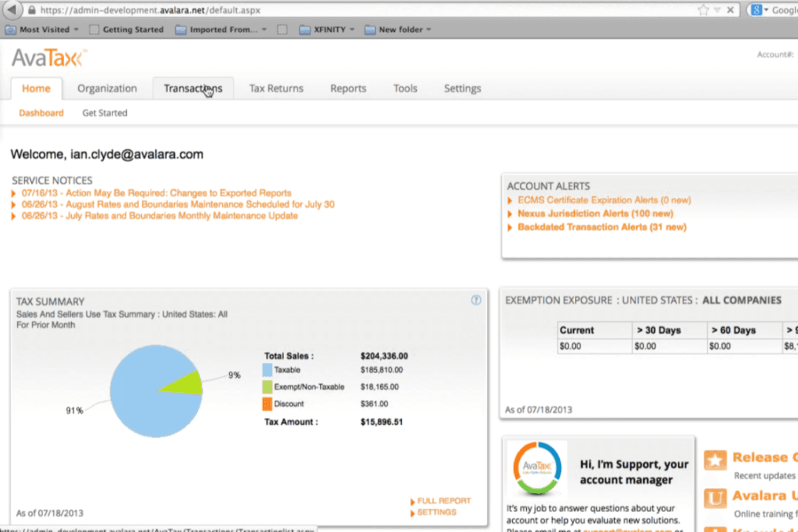Open the Most Visited bookmarks dropdown
Viewport: 798px width, 532px height.
click(42, 30)
